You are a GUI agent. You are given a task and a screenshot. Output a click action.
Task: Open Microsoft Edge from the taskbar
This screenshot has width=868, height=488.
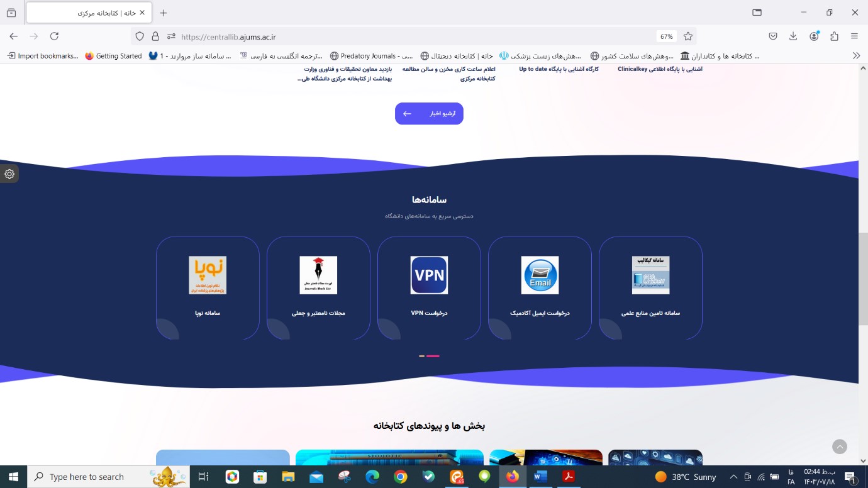point(372,477)
